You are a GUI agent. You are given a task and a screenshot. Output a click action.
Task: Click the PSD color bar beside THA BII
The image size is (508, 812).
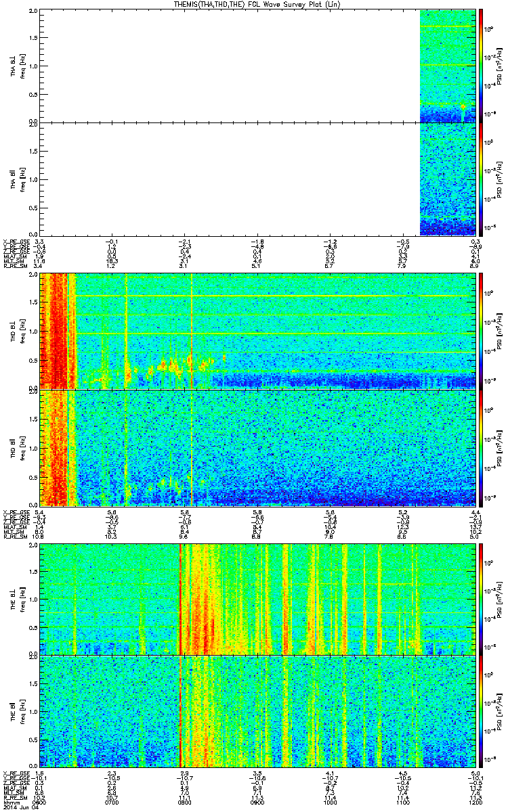point(481,179)
